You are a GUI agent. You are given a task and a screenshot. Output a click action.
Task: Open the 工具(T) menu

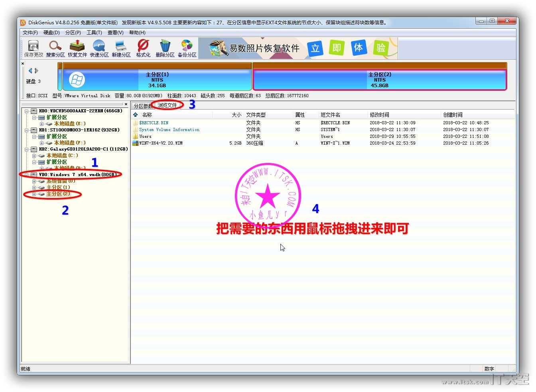[x=94, y=33]
